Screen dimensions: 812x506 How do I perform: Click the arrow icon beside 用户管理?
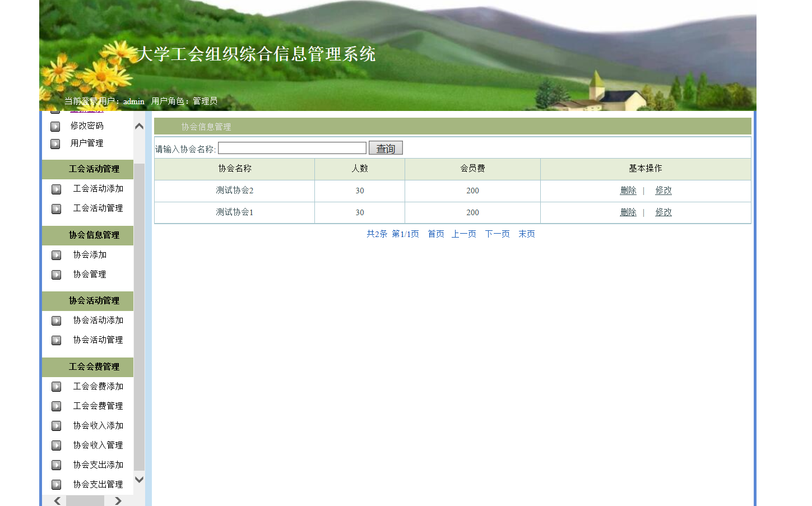(x=55, y=144)
